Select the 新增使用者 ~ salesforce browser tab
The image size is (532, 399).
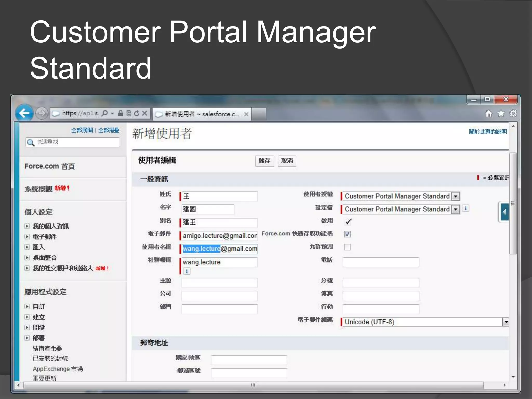[x=202, y=114]
